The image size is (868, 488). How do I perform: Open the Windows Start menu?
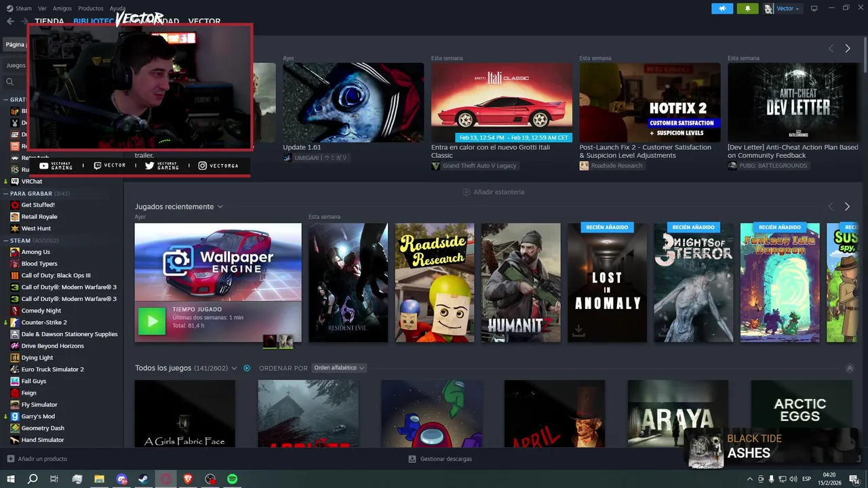point(10,479)
